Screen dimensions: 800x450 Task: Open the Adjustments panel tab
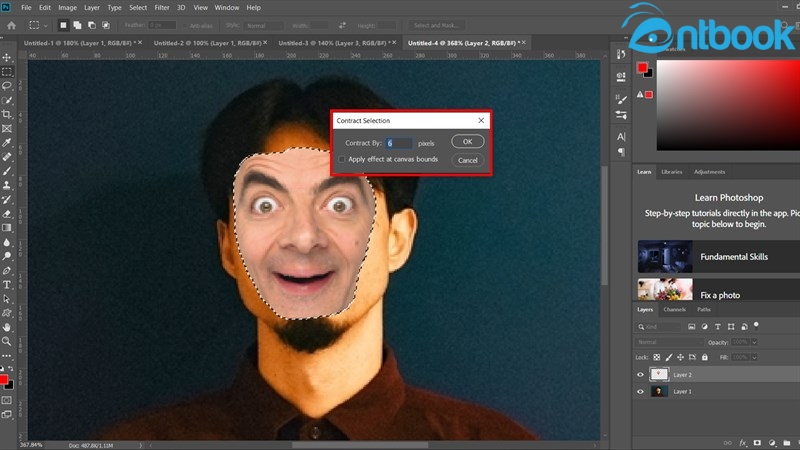pyautogui.click(x=709, y=172)
